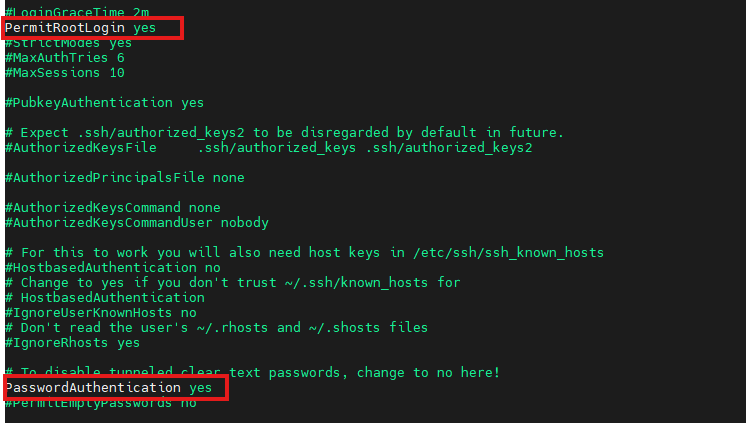746x423 pixels.
Task: Place cursor on the #MaxSessions 10 line
Action: [x=64, y=73]
